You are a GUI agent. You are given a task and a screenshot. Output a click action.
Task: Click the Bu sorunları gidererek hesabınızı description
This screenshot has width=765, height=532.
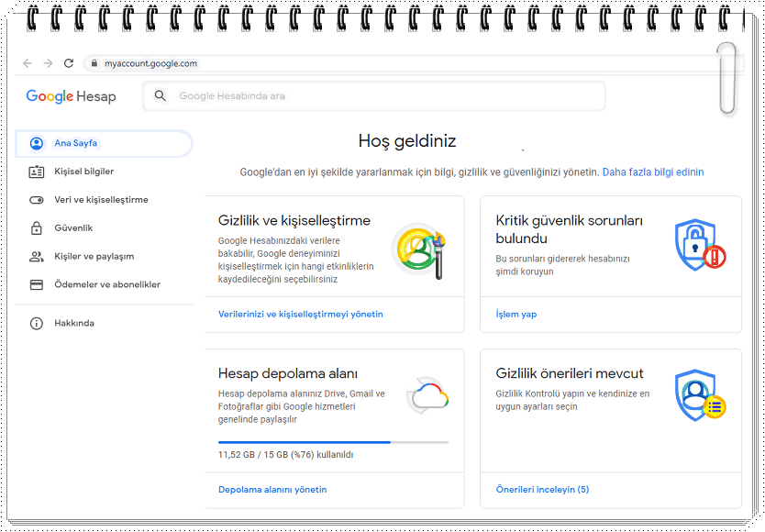pyautogui.click(x=562, y=265)
